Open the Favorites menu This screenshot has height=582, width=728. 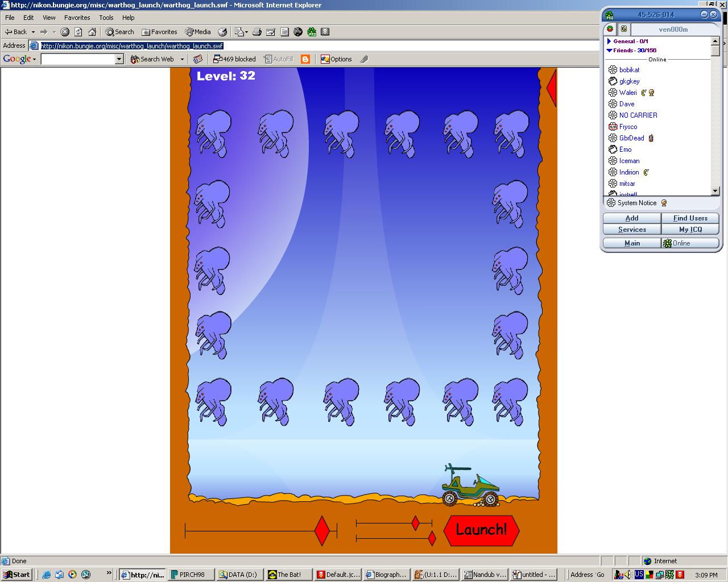tap(77, 18)
